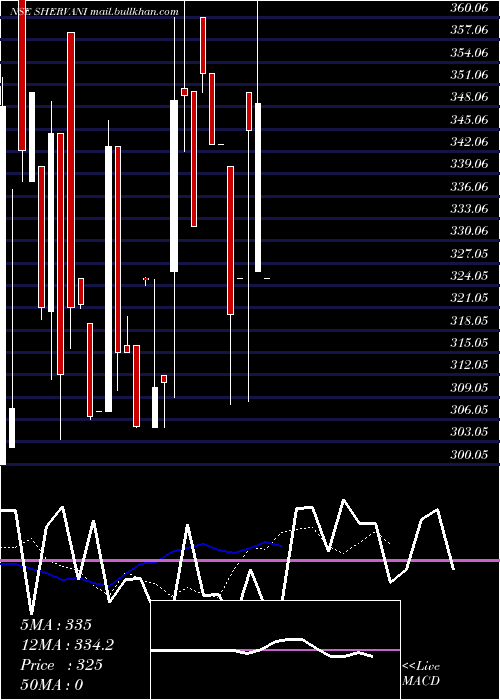The width and height of the screenshot is (500, 700).
Task: Click the 324.05 price axis label
Action: coord(468,275)
